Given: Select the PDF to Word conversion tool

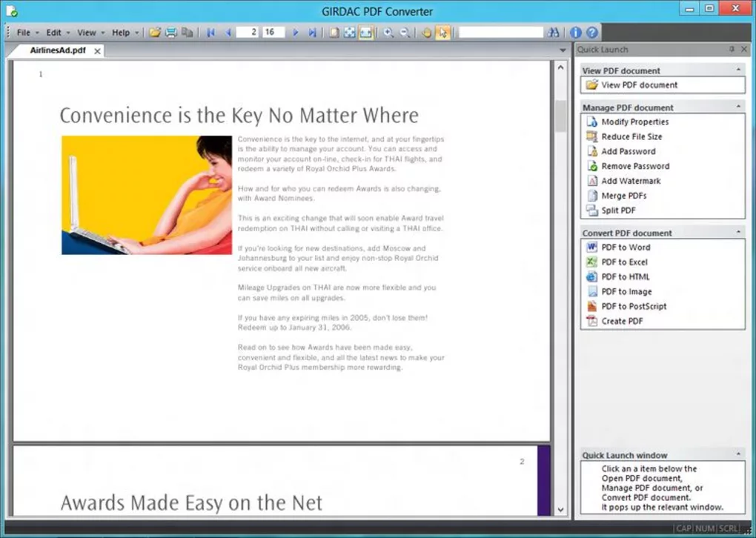Looking at the screenshot, I should click(625, 247).
